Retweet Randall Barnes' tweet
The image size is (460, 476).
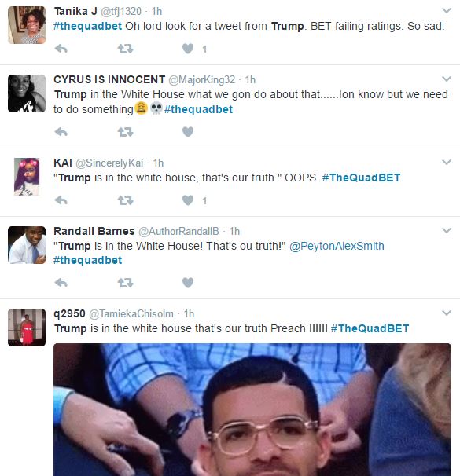coord(125,283)
